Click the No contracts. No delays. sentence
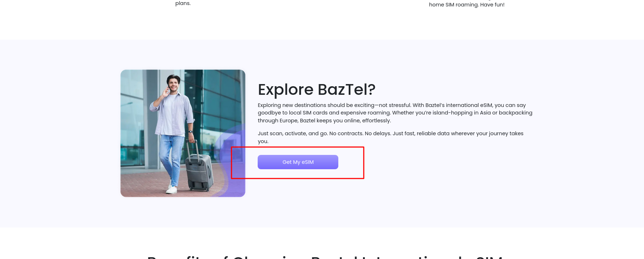This screenshot has width=644, height=259. [360, 133]
